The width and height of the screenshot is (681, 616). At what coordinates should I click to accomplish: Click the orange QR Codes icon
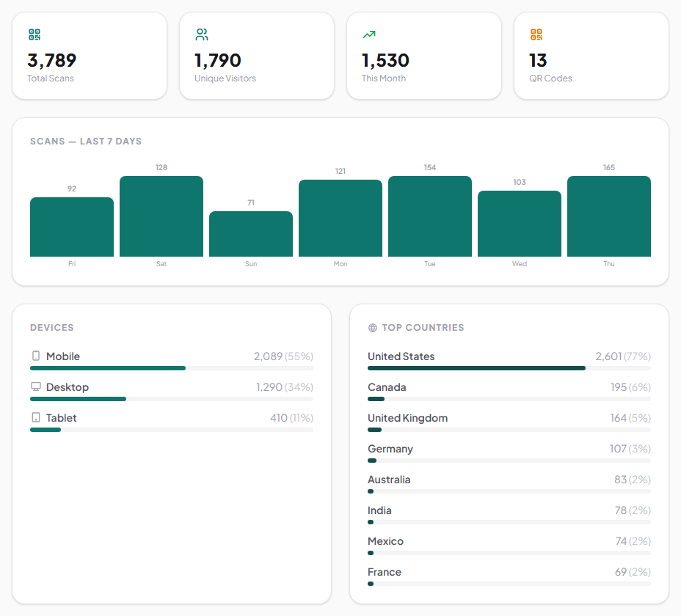point(536,34)
